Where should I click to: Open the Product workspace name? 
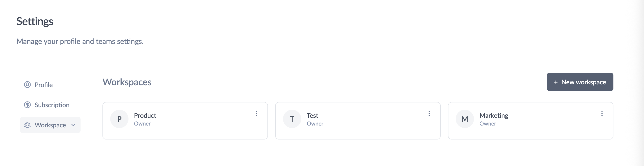[x=145, y=115]
